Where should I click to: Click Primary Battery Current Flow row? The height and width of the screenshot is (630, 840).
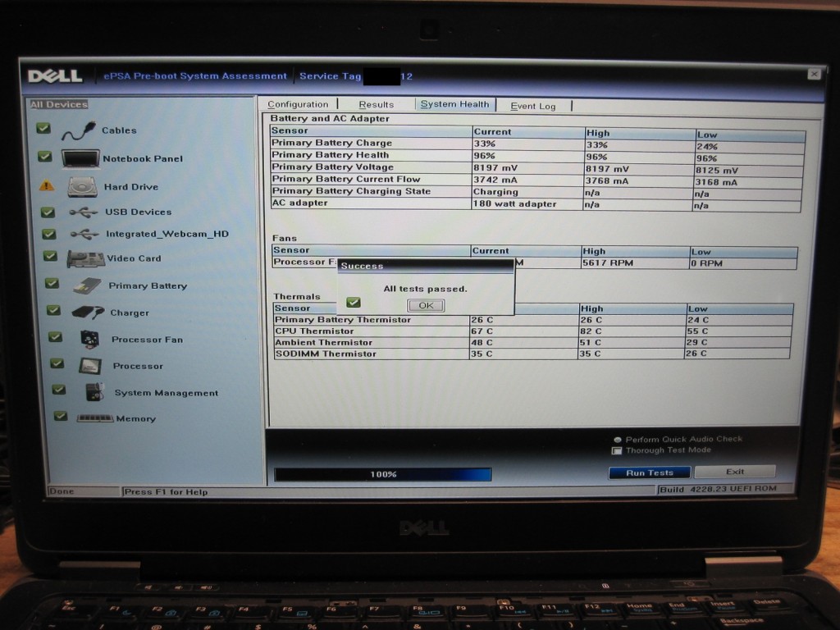click(x=536, y=180)
